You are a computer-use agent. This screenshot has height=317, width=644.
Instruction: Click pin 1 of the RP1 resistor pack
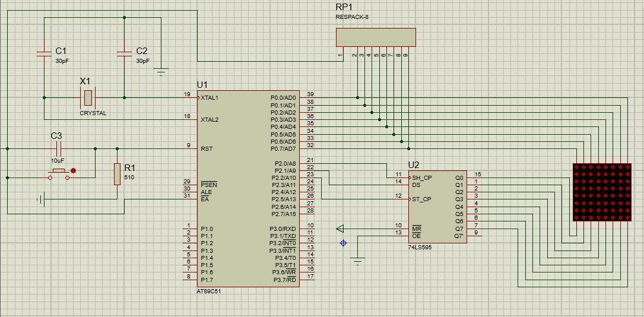[340, 55]
